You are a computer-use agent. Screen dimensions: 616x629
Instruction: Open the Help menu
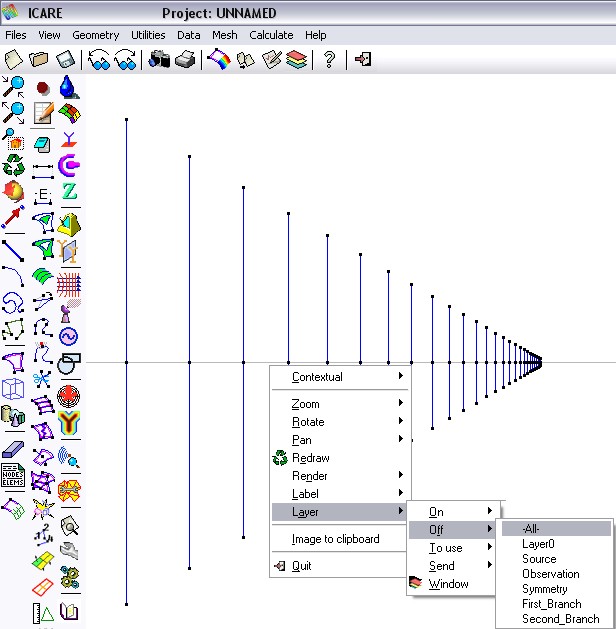point(315,35)
